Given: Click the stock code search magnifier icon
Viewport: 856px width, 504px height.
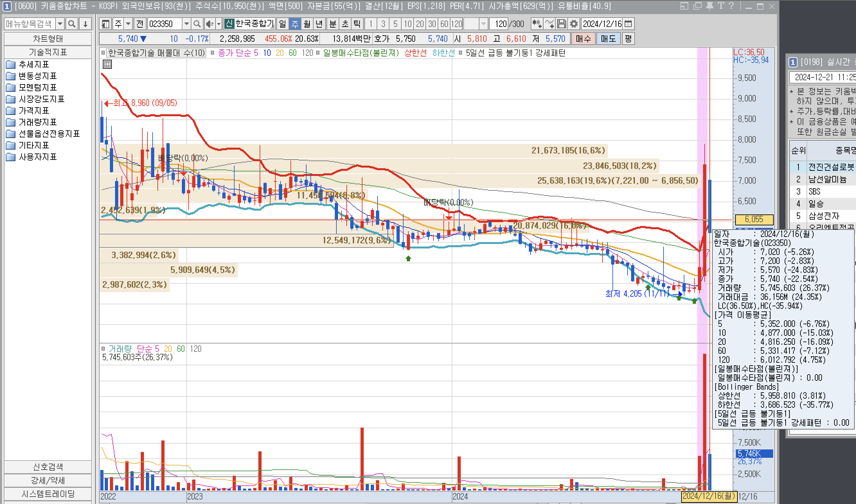Looking at the screenshot, I should pos(197,24).
